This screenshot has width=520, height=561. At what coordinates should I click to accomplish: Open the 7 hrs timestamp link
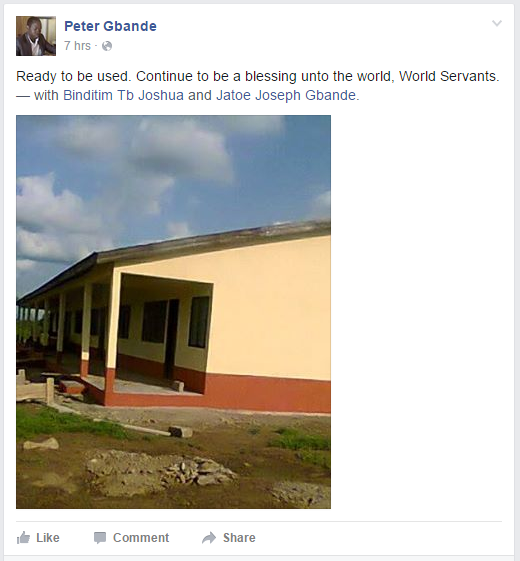[77, 46]
